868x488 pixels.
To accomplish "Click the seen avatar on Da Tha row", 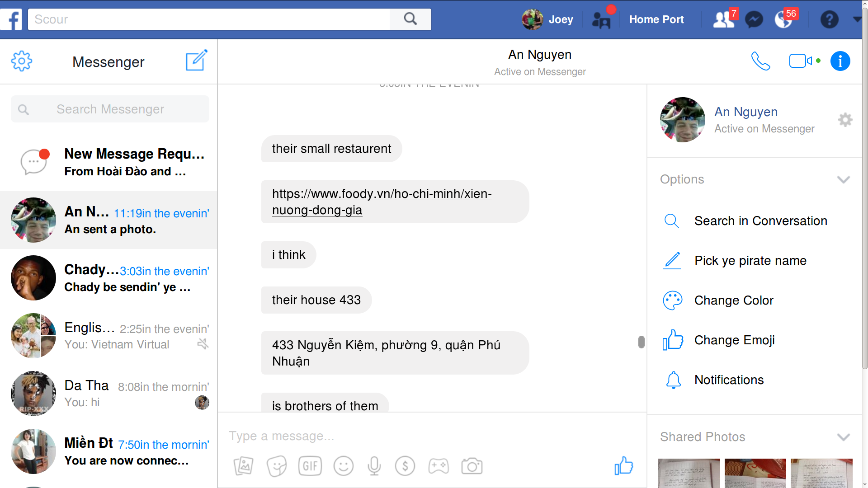I will point(202,402).
